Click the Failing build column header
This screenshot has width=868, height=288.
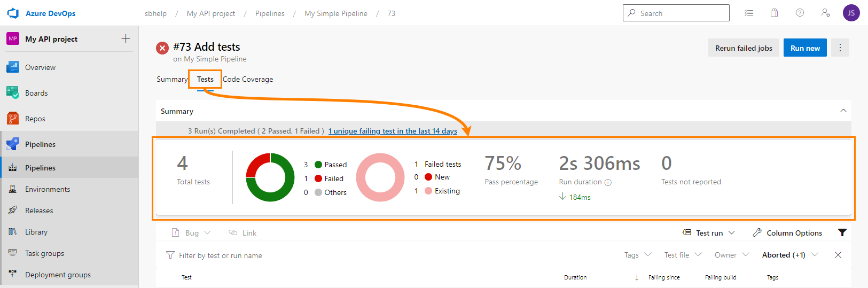click(721, 277)
